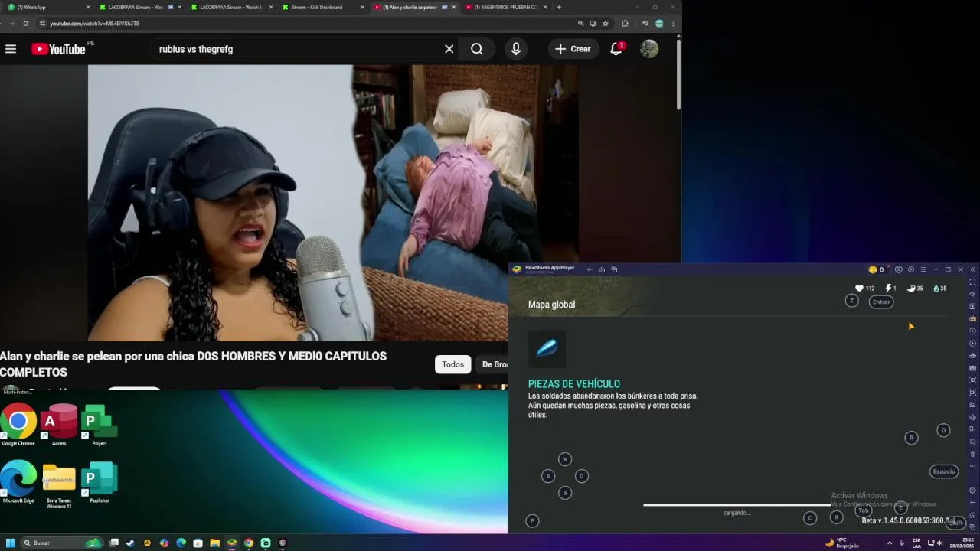The image size is (980, 551).
Task: Open Chrome three-dot menu
Action: tap(673, 24)
